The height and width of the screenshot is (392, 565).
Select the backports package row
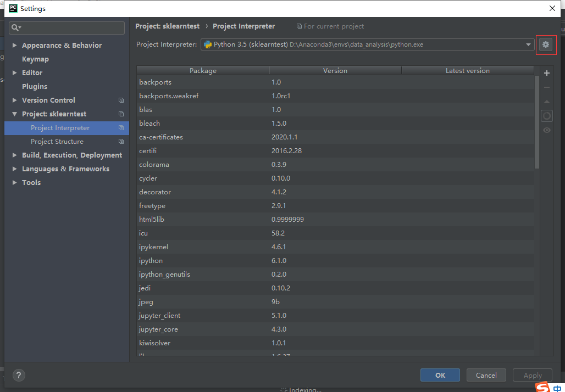tap(335, 82)
